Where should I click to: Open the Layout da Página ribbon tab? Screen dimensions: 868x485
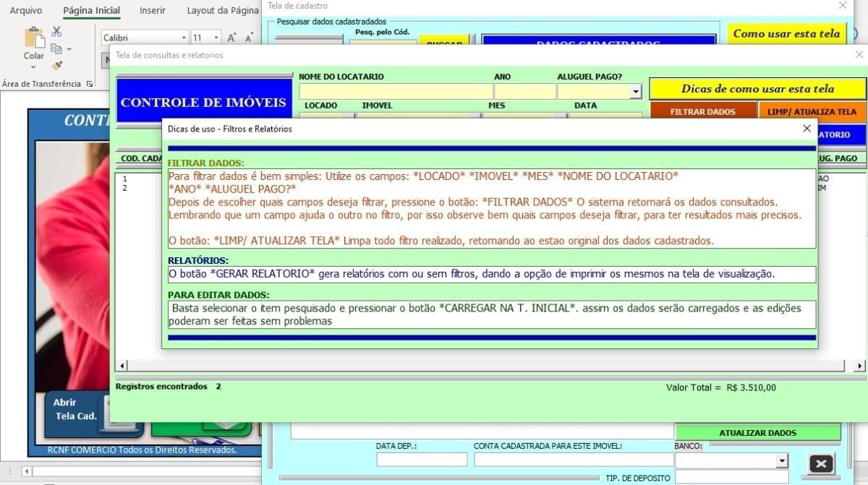coord(222,11)
